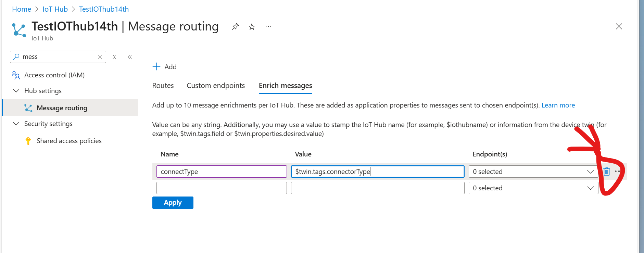The width and height of the screenshot is (644, 253).
Task: Open the more options ellipsis in header
Action: 268,26
